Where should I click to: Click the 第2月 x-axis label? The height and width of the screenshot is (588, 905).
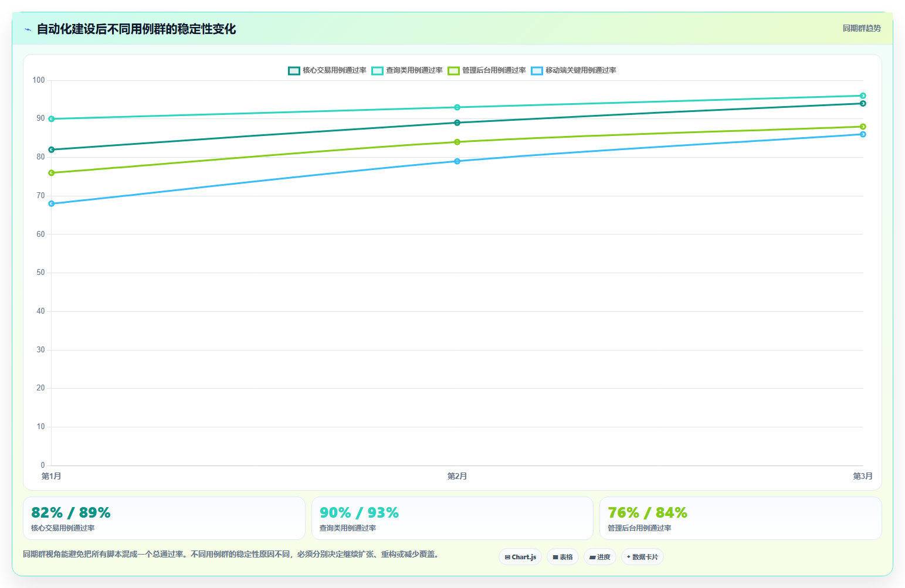tap(457, 476)
